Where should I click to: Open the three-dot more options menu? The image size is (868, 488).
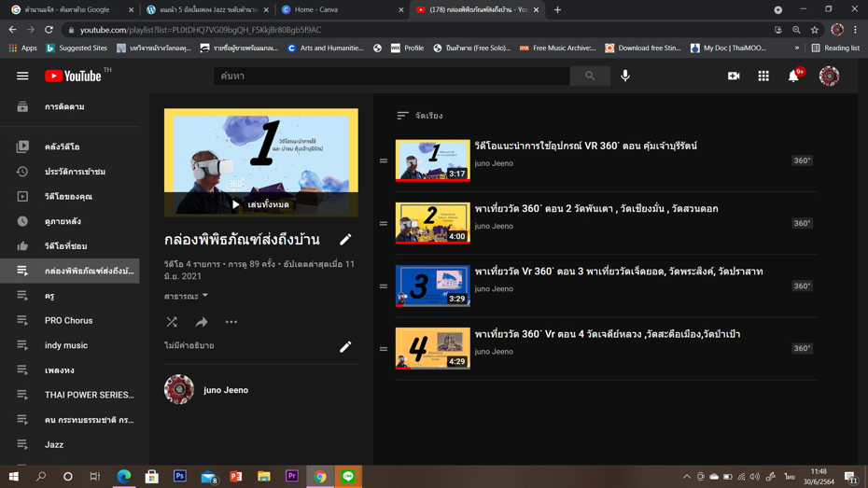pos(231,322)
